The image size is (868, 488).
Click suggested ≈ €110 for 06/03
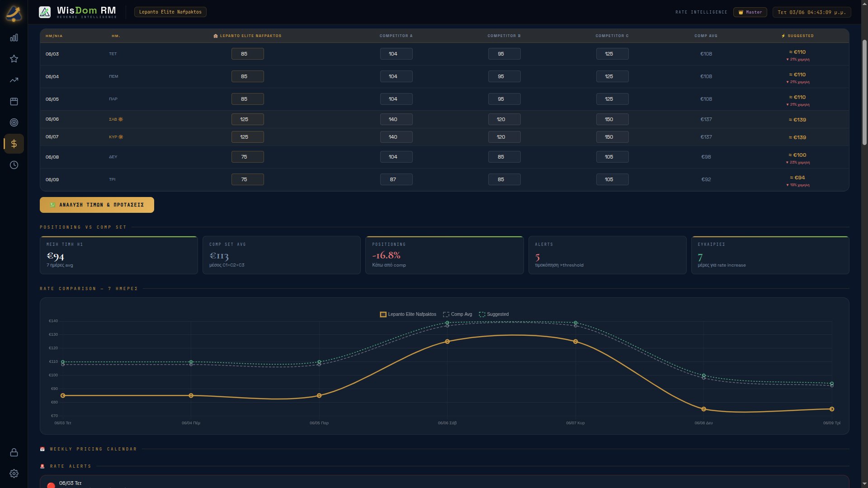point(797,52)
